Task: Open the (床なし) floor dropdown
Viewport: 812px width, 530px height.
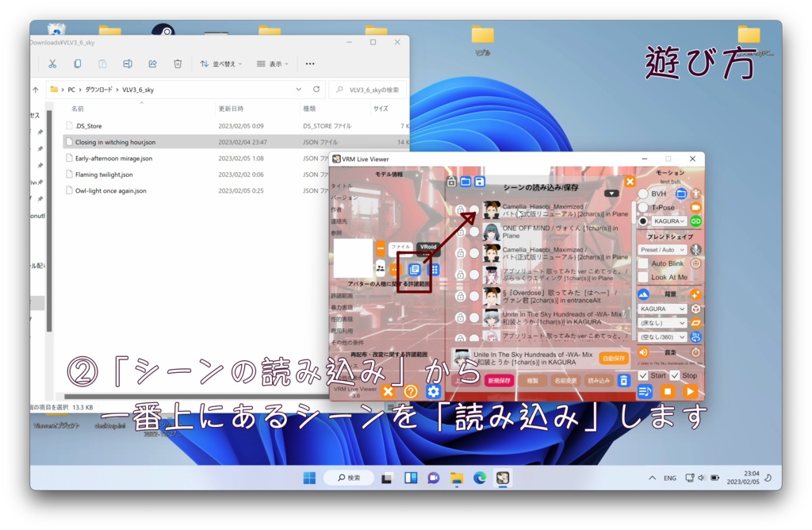Action: click(x=662, y=323)
